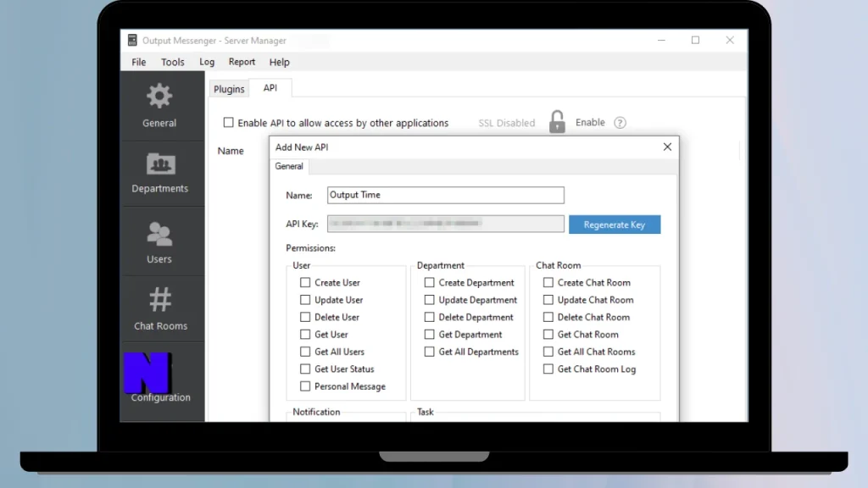This screenshot has height=488, width=868.
Task: Check the Get Department permission
Action: [429, 334]
